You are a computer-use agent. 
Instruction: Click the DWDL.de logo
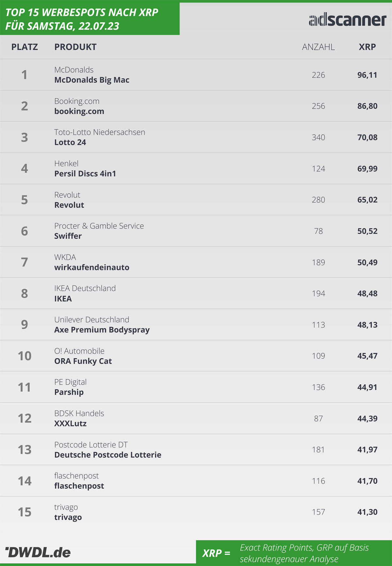tap(38, 552)
